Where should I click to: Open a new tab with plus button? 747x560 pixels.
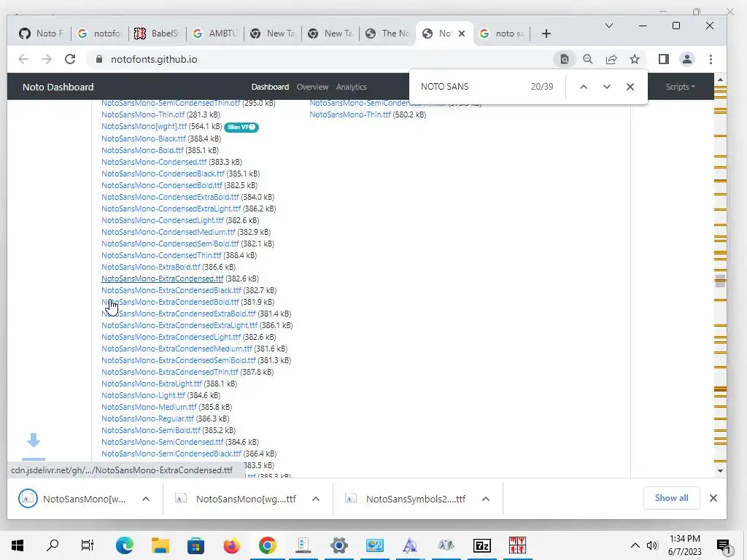546,34
